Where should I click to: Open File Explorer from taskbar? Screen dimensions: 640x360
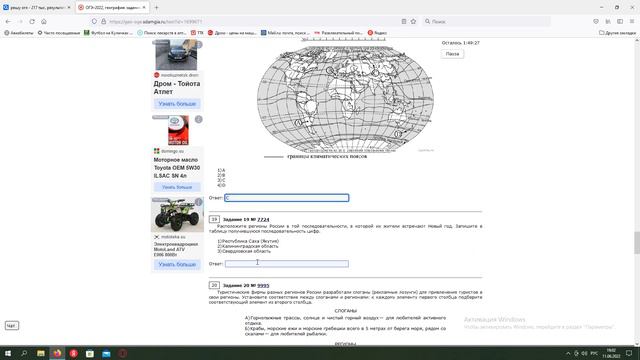pos(41,353)
